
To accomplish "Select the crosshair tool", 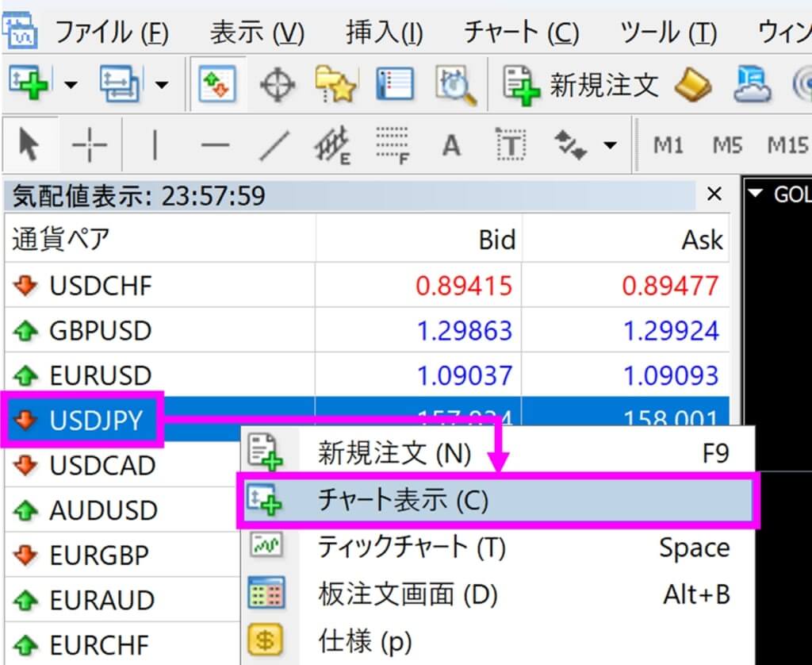I will click(x=89, y=145).
